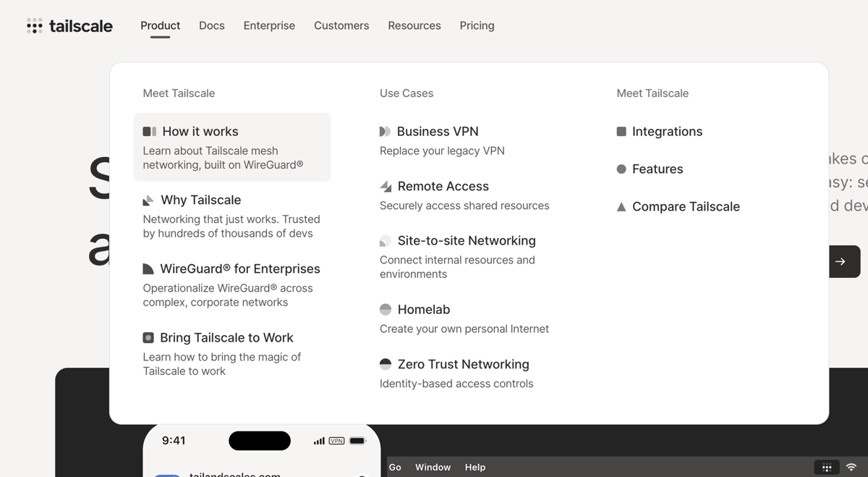Click the Zero Trust Networking icon
868x477 pixels.
click(384, 364)
